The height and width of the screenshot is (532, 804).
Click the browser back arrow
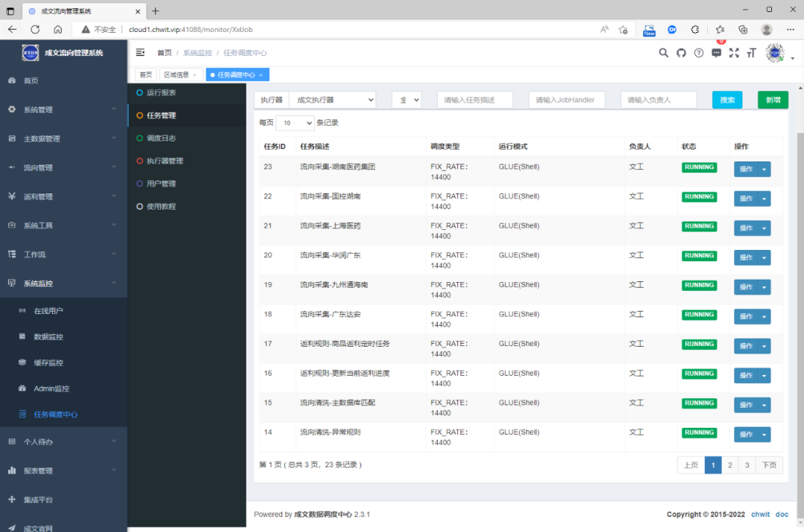point(13,29)
